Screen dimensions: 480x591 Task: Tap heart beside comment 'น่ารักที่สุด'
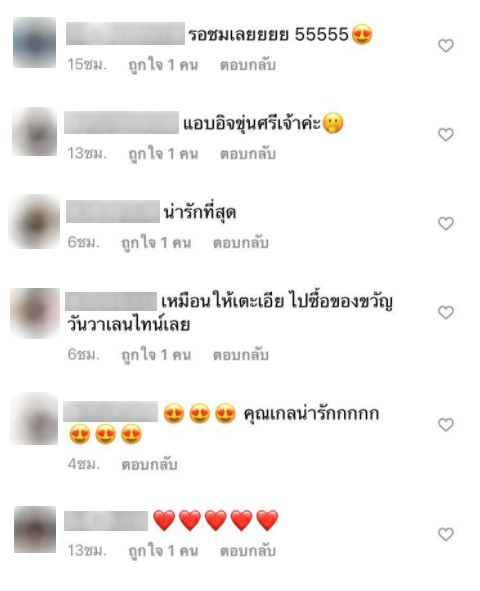(x=446, y=224)
